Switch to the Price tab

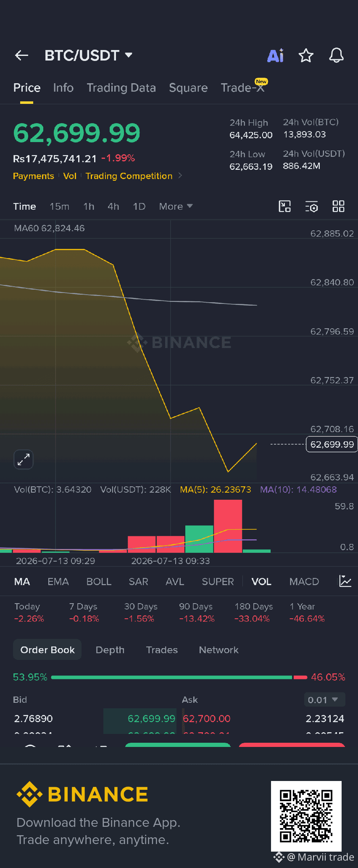click(x=27, y=88)
